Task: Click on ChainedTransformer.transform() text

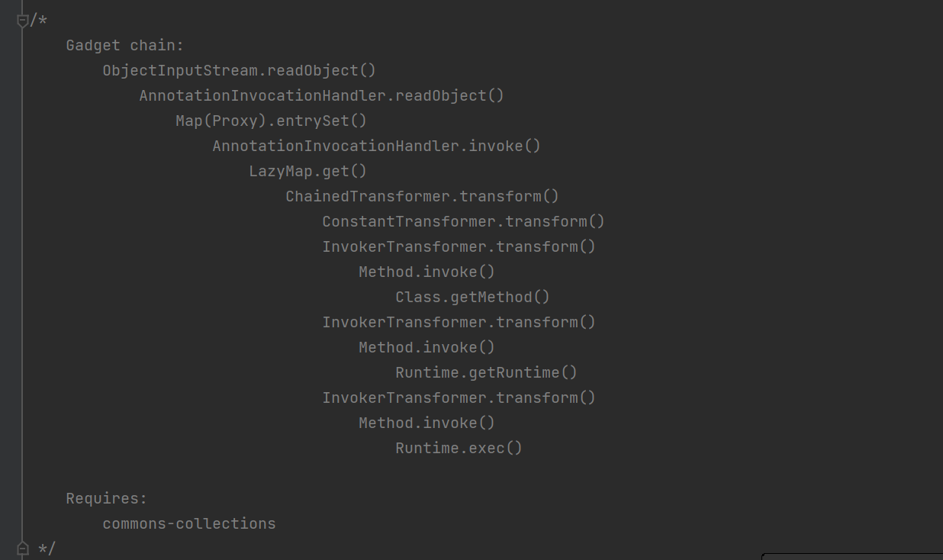Action: point(422,197)
